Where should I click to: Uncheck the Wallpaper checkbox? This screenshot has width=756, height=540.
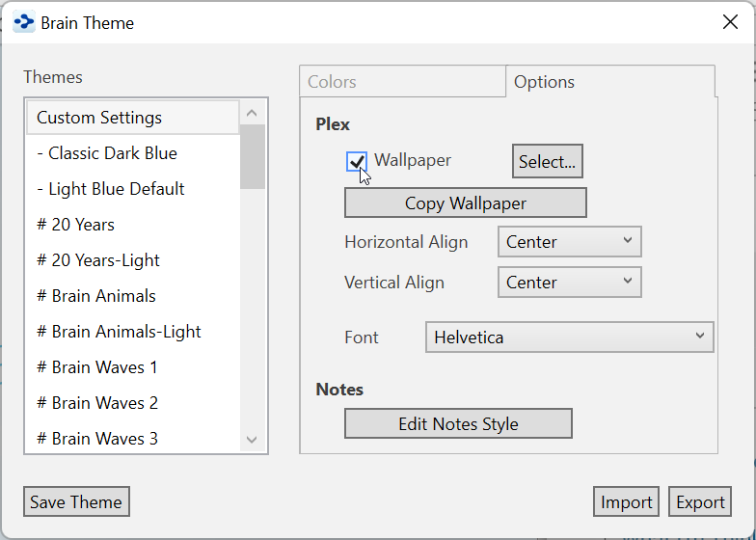(356, 161)
